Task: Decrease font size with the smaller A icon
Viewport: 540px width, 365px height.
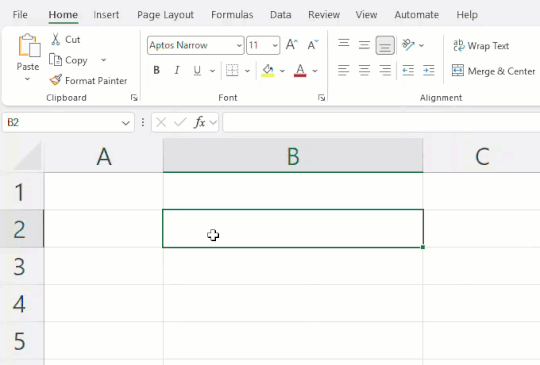Action: point(313,45)
